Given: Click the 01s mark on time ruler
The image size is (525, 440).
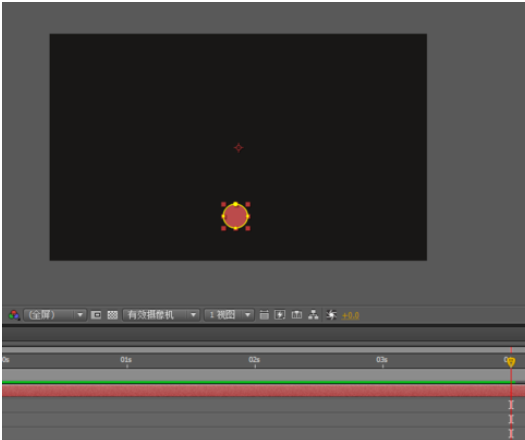Looking at the screenshot, I should tap(126, 360).
